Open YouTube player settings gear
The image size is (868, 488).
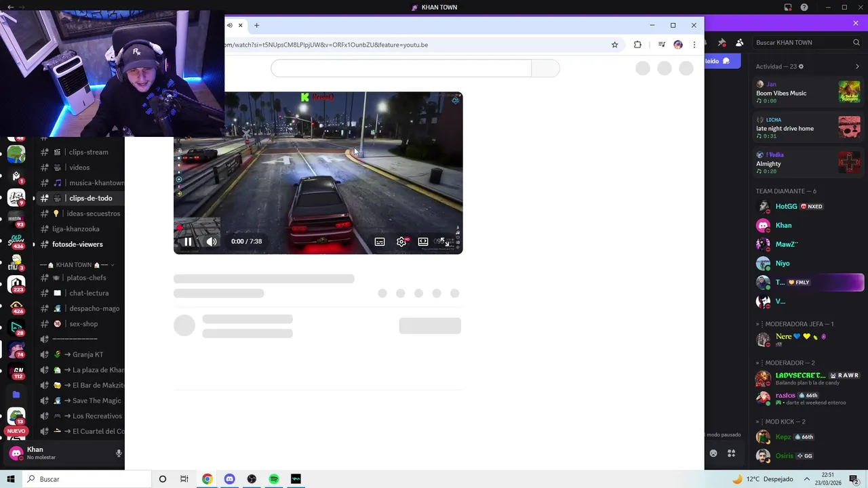pos(401,241)
